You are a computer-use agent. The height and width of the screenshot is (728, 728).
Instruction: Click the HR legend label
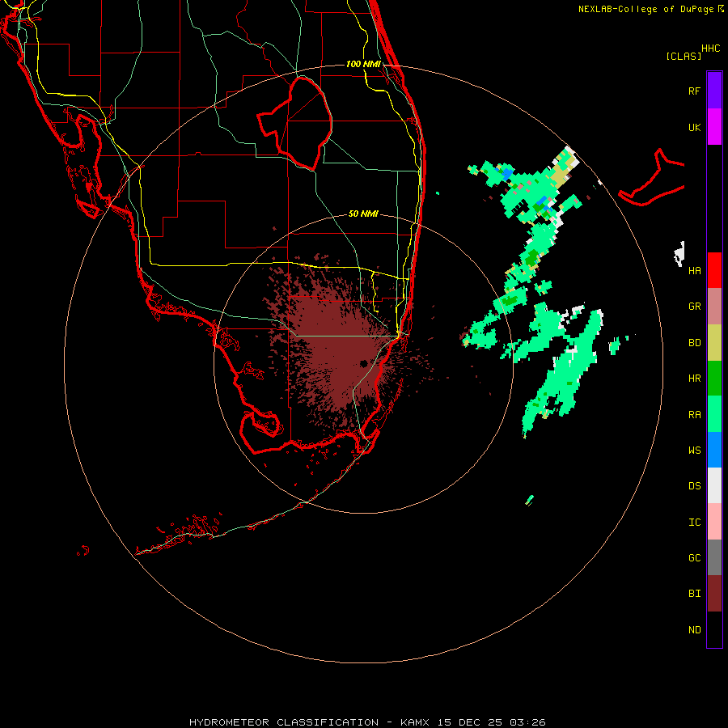(694, 379)
